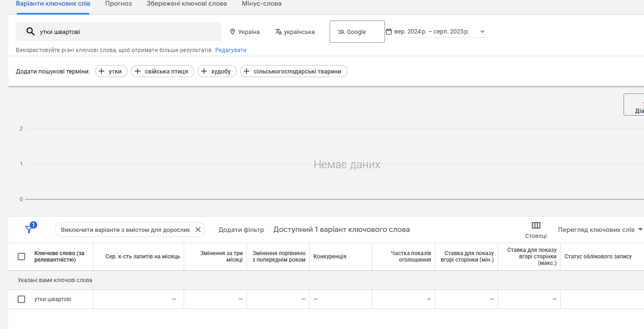Click Додати фільтр
The height and width of the screenshot is (329, 644).
coord(241,230)
